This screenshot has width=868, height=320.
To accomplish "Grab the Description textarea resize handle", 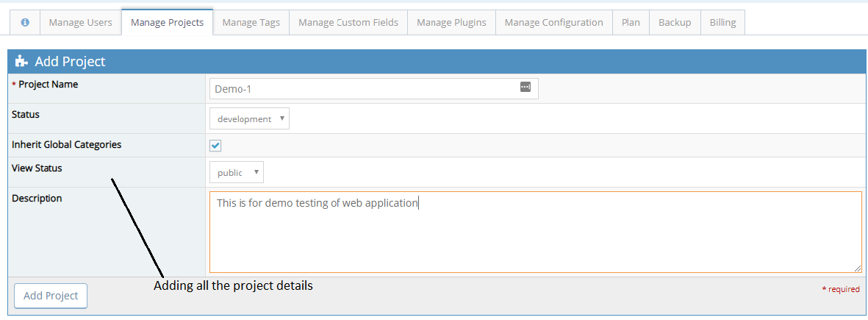I will coord(858,269).
